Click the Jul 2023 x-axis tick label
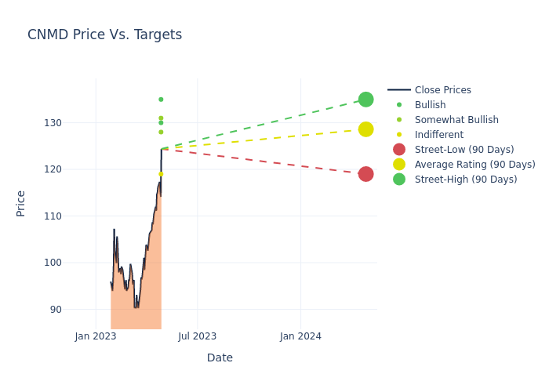The height and width of the screenshot is (392, 549). (198, 336)
